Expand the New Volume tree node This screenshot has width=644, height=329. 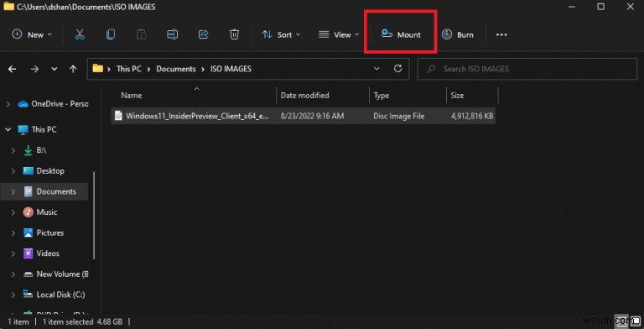(13, 274)
